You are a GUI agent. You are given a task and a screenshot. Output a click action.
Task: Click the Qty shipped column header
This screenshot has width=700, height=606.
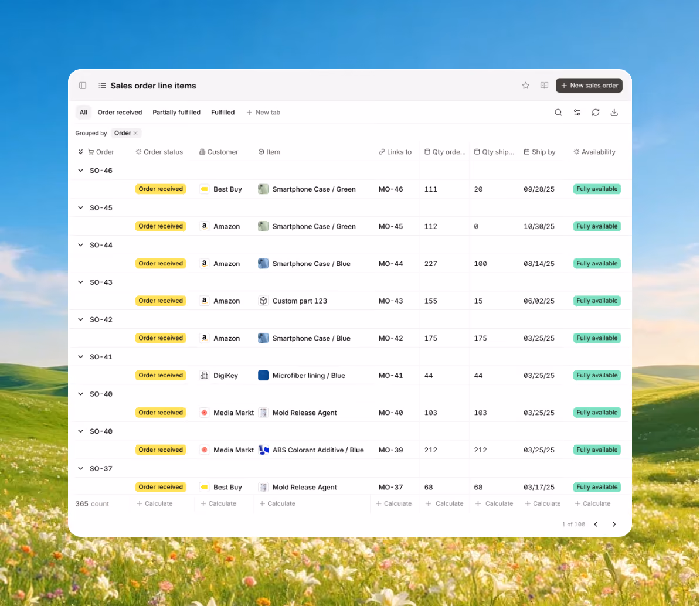pyautogui.click(x=494, y=152)
